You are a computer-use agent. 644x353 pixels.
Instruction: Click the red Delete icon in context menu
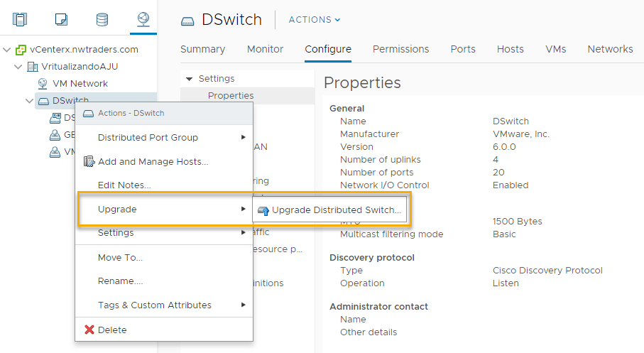click(x=89, y=330)
